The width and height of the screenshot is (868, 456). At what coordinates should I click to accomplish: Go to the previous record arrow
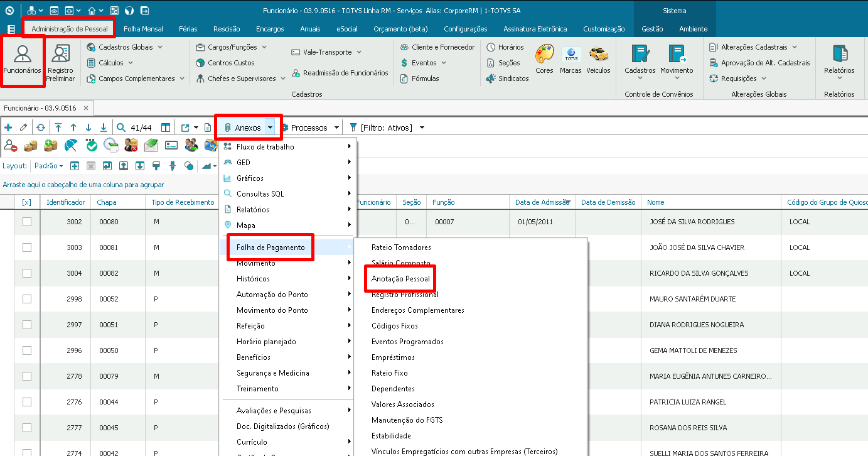73,128
